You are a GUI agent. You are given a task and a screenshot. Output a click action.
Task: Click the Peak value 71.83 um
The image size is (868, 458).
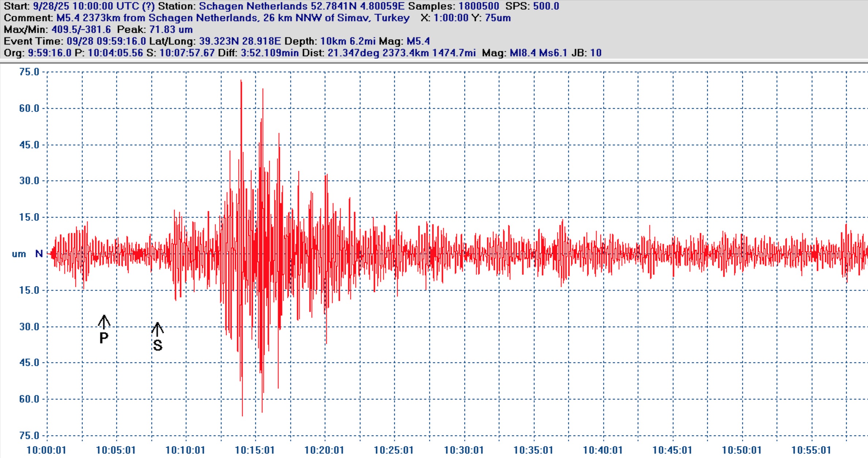point(171,30)
